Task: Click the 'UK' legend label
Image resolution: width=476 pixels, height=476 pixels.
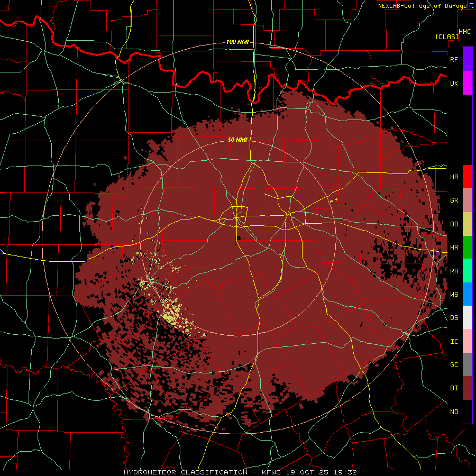Action: (x=454, y=83)
